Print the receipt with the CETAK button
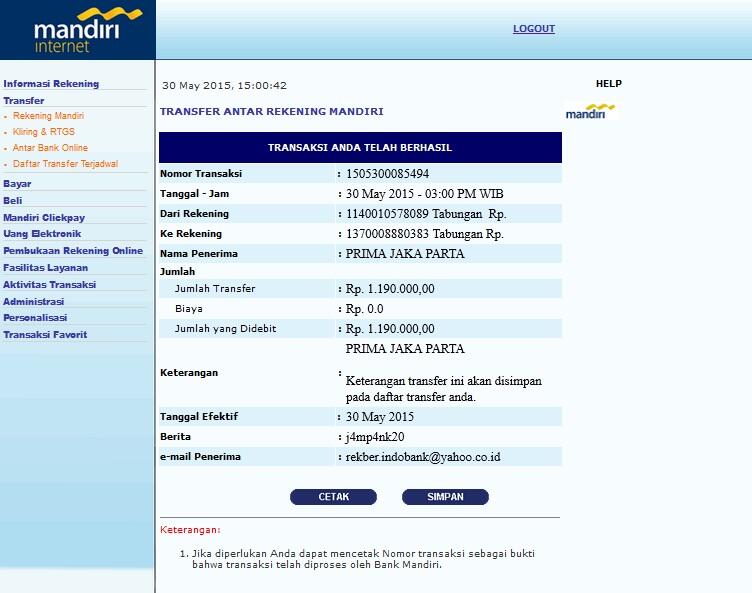The image size is (752, 593). tap(333, 497)
